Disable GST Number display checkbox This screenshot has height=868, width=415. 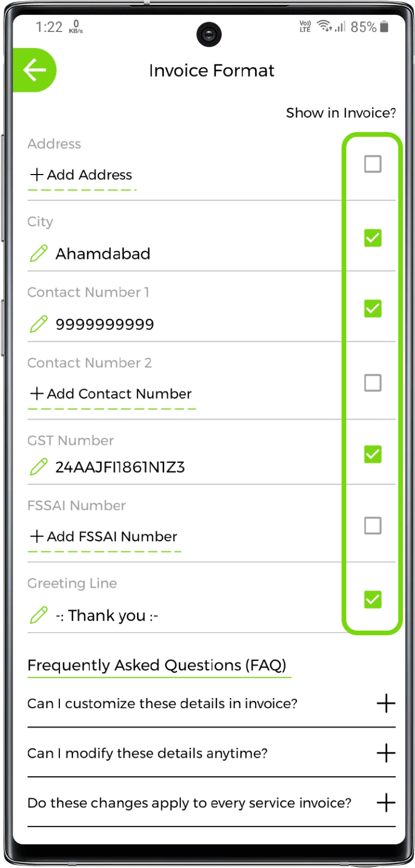[373, 454]
